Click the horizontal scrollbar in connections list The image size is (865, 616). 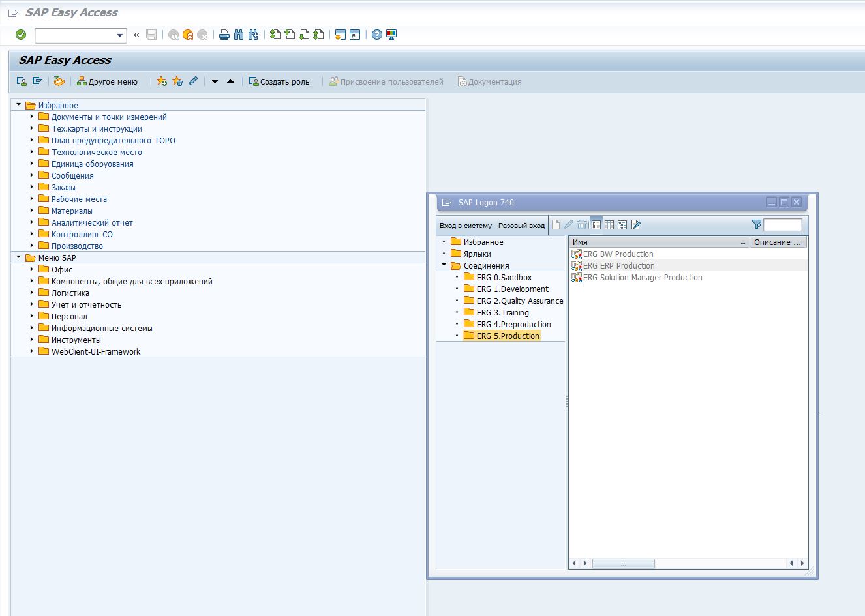tap(623, 563)
